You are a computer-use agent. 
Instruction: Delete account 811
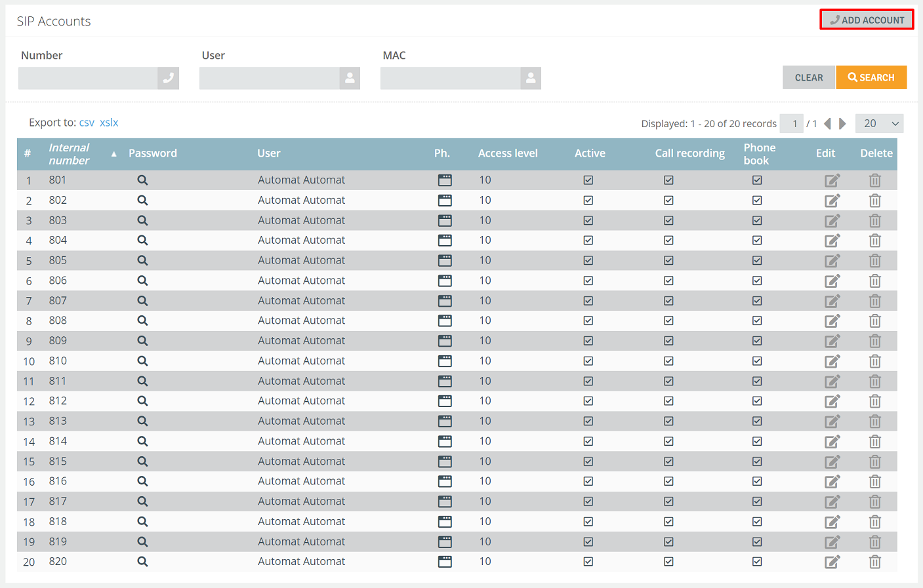coord(875,382)
